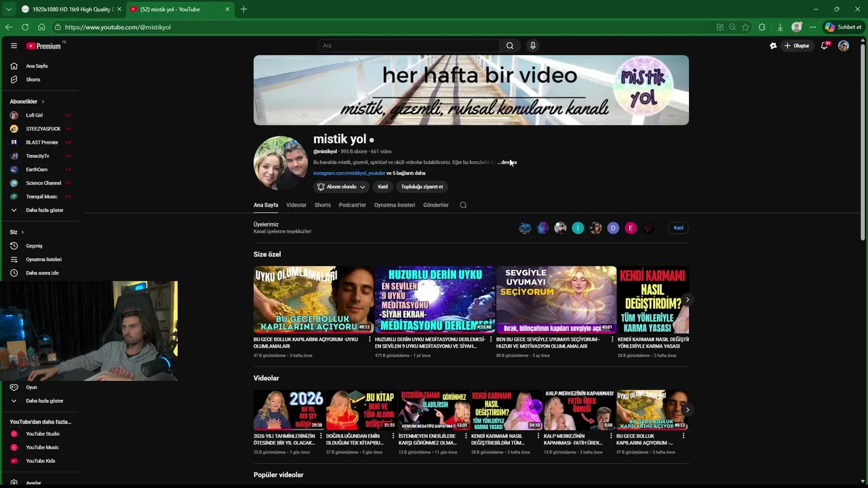Click the YouTube search input field
868x488 pixels.
tap(409, 45)
